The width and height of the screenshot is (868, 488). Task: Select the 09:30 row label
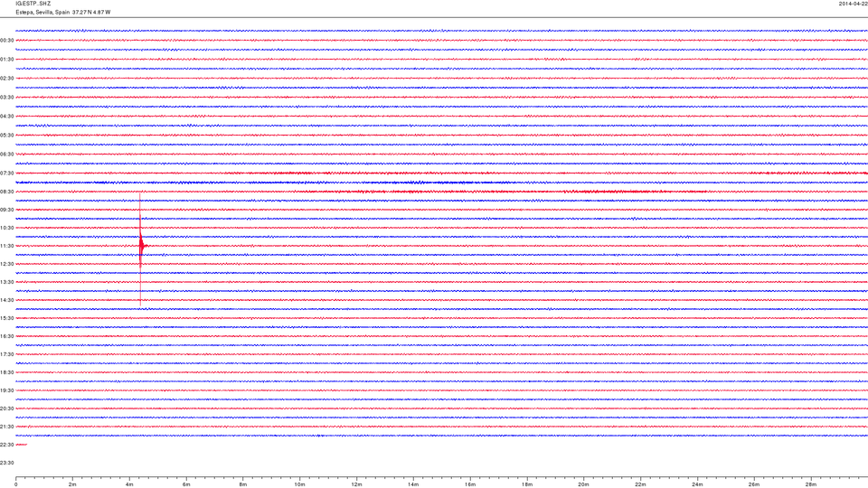point(7,210)
